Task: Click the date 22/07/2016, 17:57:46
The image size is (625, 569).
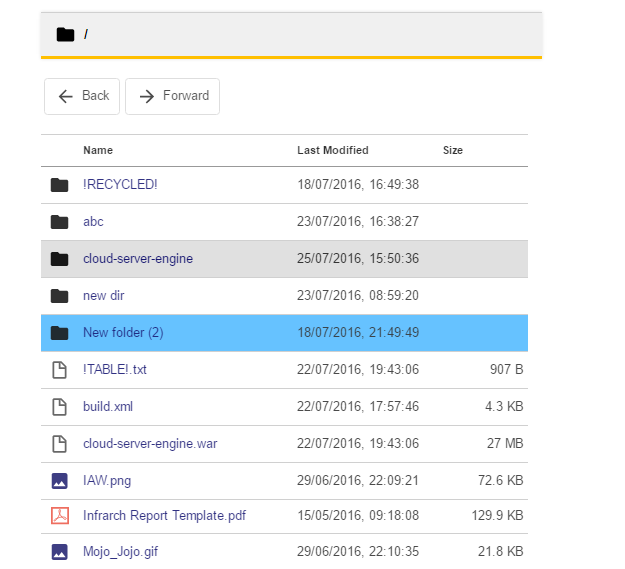Action: coord(358,406)
